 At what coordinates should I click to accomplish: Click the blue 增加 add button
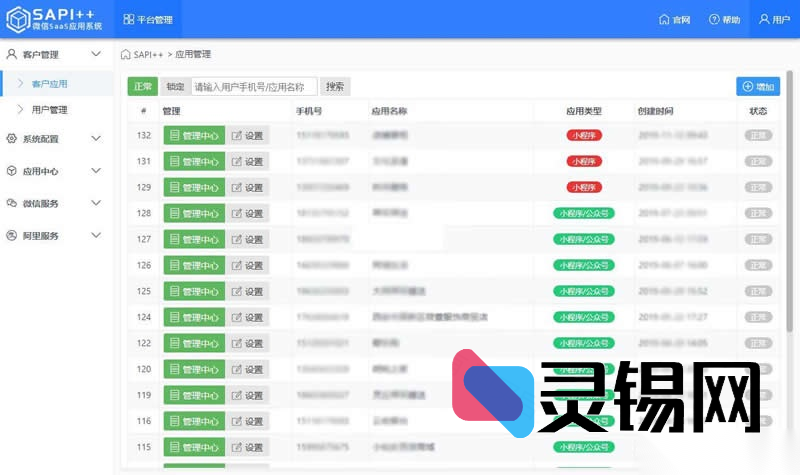(x=758, y=87)
